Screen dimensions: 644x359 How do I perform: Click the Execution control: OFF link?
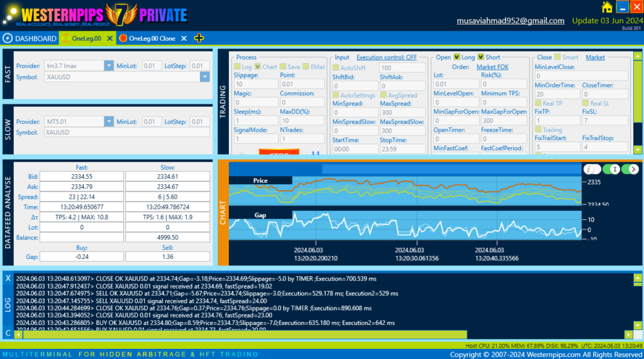387,57
